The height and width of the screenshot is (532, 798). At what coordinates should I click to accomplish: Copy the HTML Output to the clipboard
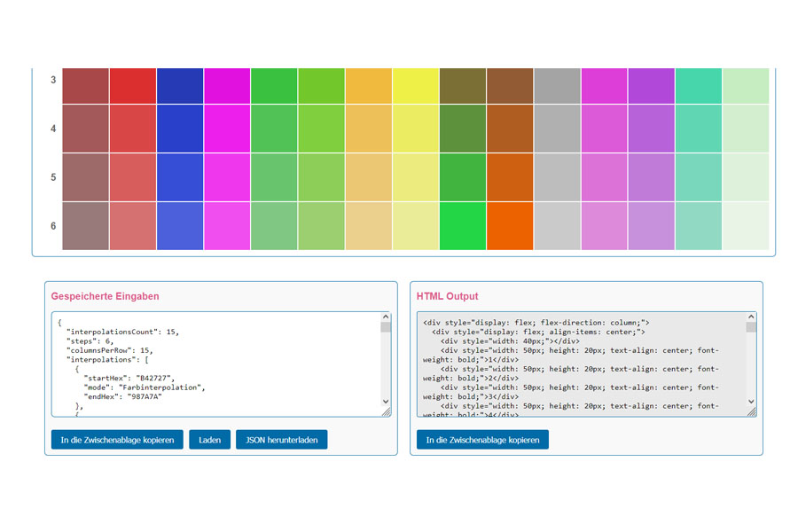(x=482, y=440)
